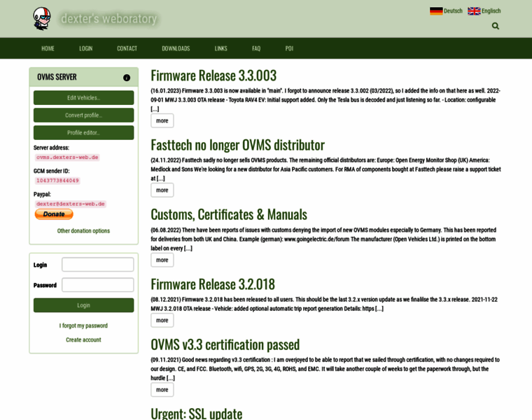Open OVMS v3.3 certification passed headline
The image size is (532, 420).
225,344
